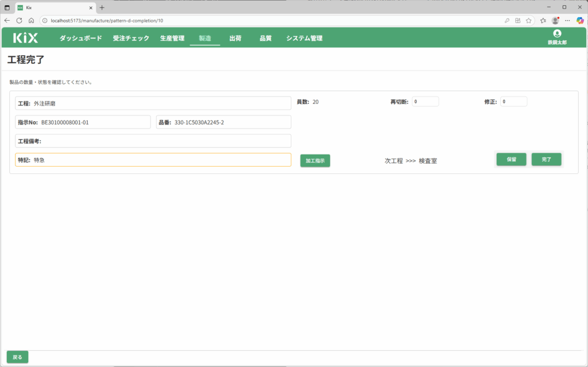
Task: Open browser settings and more menu
Action: pos(567,20)
